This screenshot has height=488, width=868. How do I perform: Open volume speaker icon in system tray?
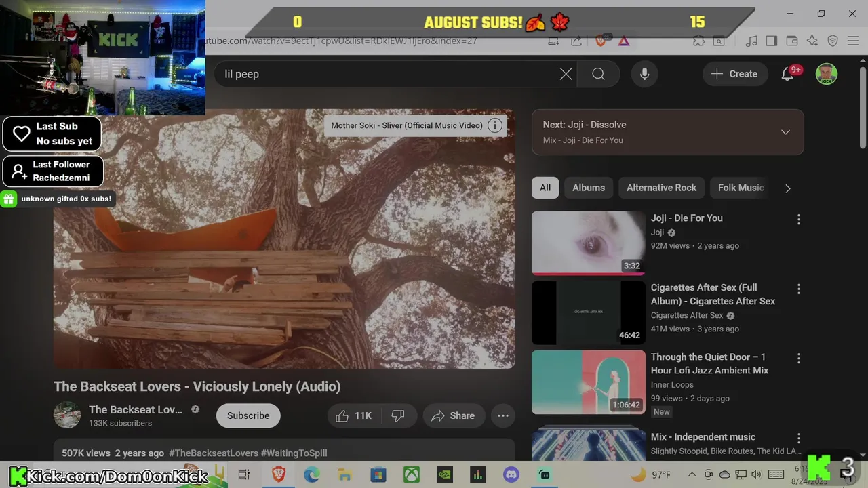coord(757,474)
